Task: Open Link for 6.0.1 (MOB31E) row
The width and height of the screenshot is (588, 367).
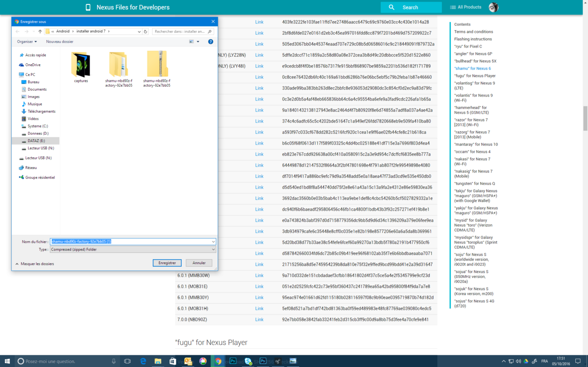Action: 259,287
